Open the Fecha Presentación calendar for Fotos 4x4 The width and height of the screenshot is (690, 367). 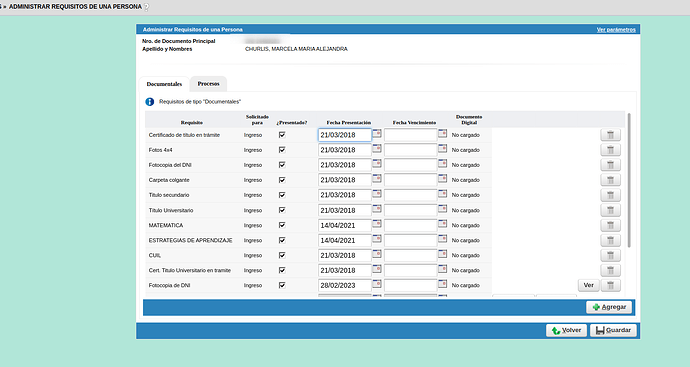pos(377,149)
